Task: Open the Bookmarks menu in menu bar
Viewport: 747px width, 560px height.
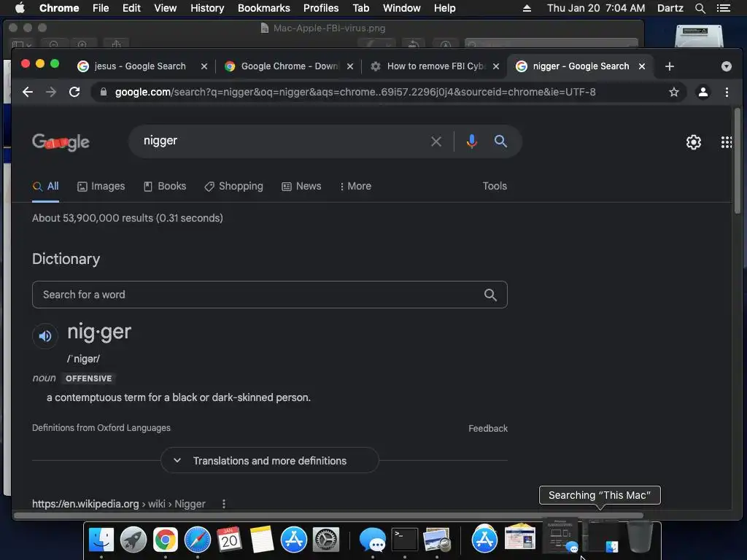Action: coord(264,8)
